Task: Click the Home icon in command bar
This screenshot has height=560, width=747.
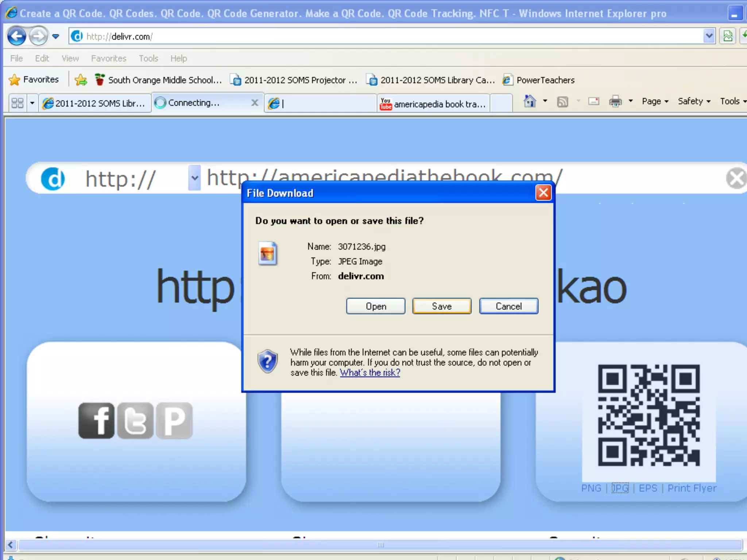Action: [530, 101]
